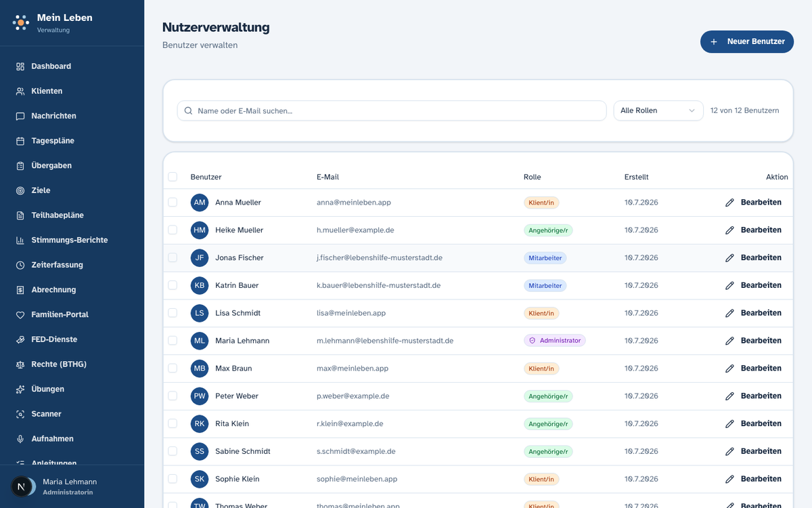Edit user Lisa Schmidt via Bearbeiten
The width and height of the screenshot is (812, 508).
pyautogui.click(x=753, y=313)
